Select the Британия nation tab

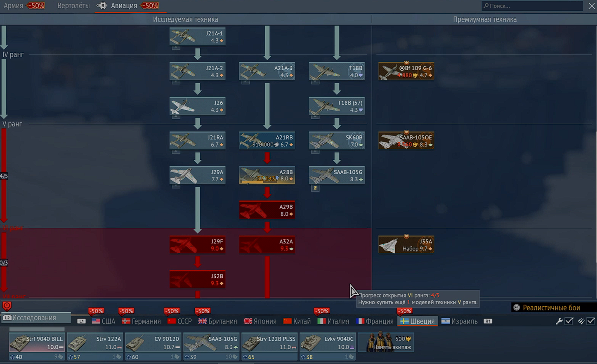point(218,321)
